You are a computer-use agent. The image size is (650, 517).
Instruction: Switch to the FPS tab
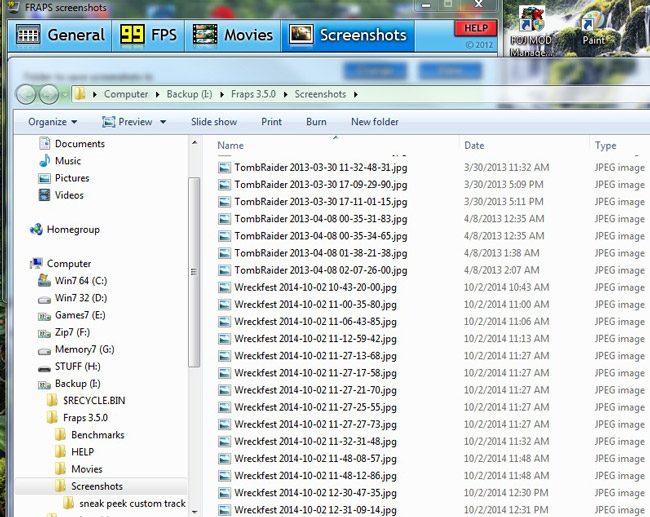[148, 35]
